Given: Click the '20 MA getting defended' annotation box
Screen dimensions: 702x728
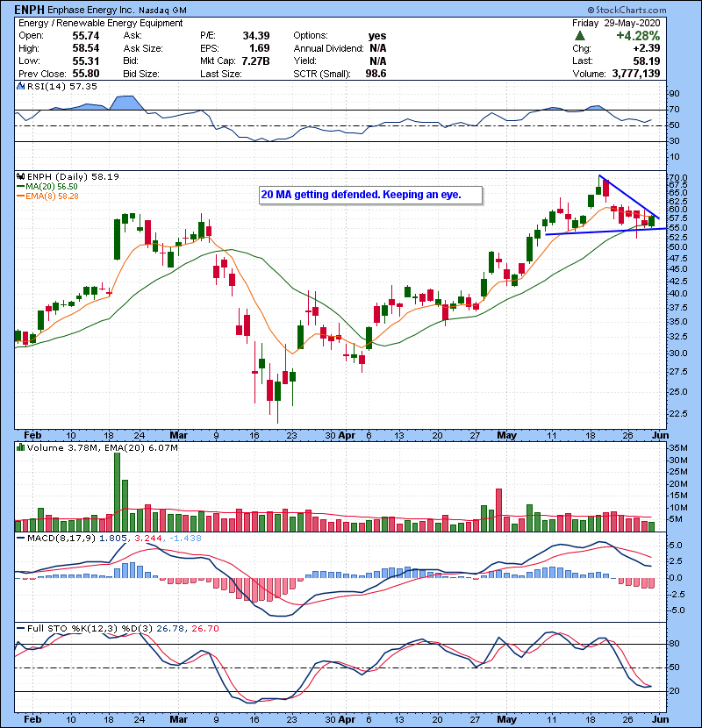Looking at the screenshot, I should pos(371,195).
